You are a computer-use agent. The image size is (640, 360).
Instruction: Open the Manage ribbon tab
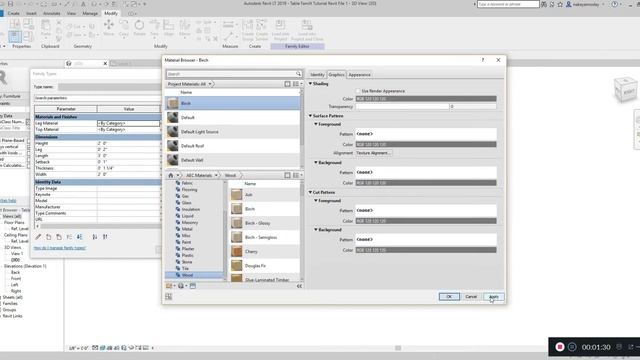coord(90,13)
